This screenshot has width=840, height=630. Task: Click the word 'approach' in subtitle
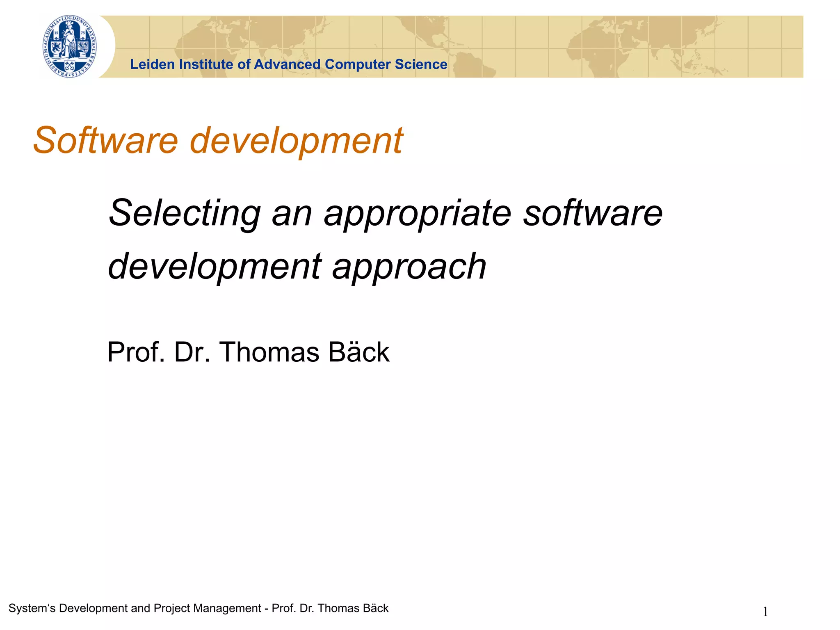(409, 267)
